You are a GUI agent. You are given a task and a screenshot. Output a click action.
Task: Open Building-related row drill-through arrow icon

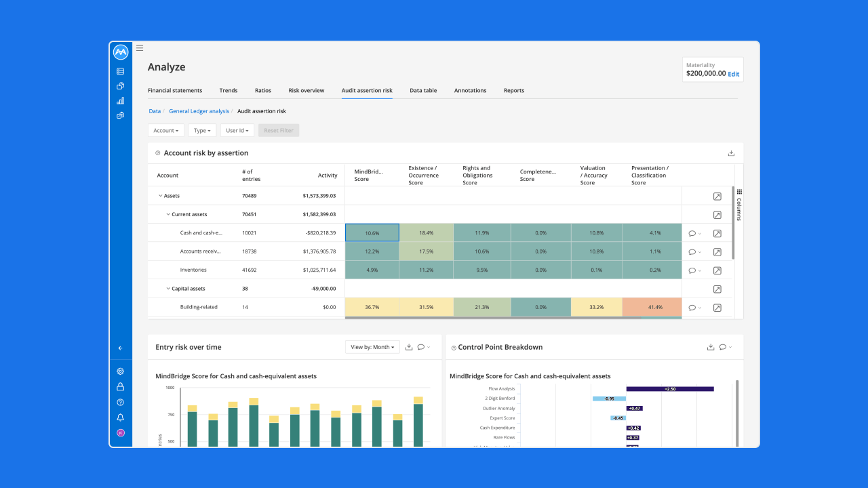pyautogui.click(x=717, y=308)
